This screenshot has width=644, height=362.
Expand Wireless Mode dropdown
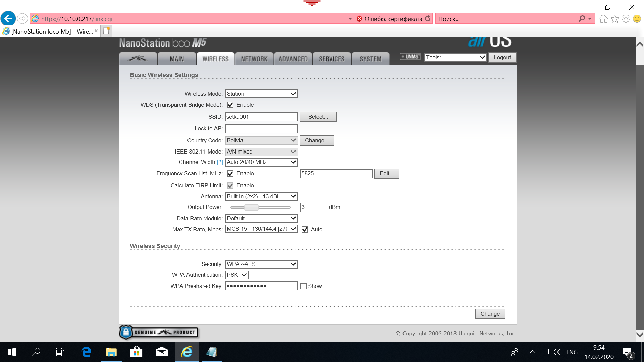pos(261,94)
